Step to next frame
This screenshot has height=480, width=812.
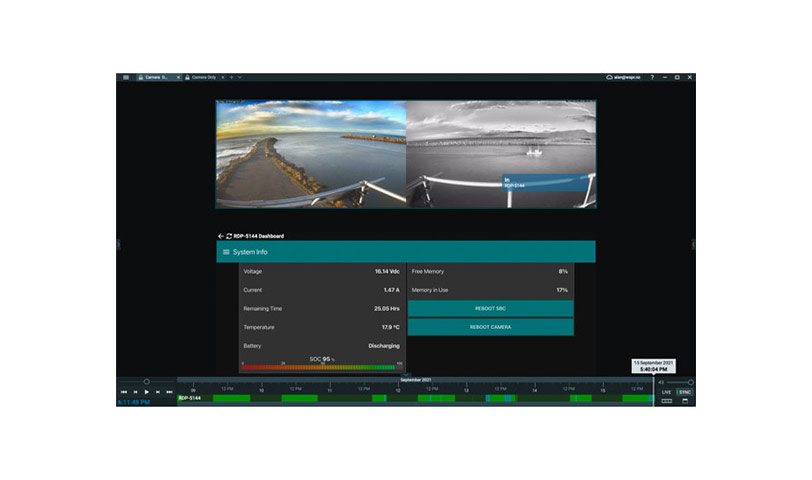point(158,392)
